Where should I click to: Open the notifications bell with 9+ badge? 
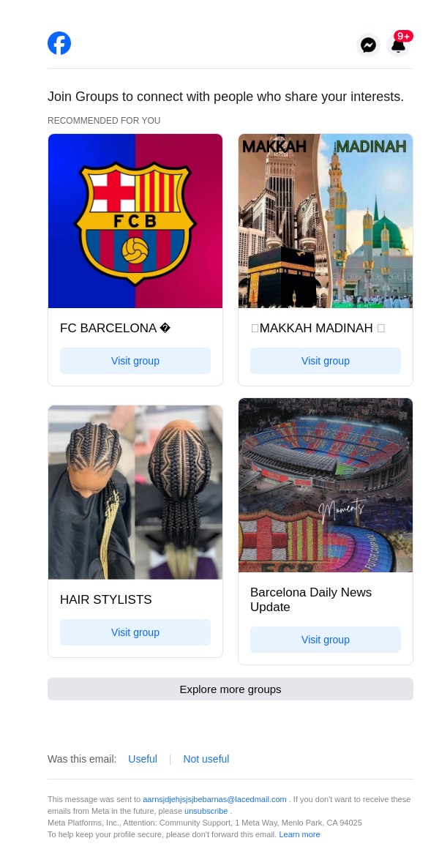point(398,45)
